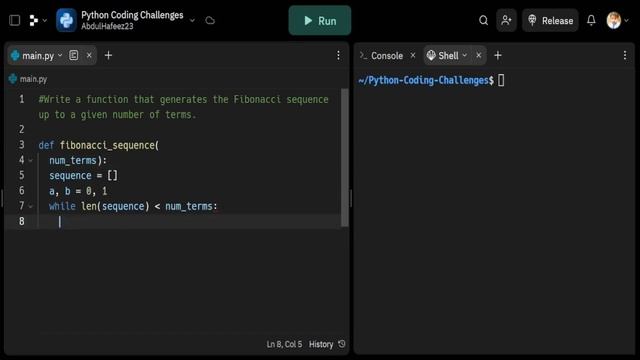Click the Ln 8, Col 5 status indicator
The width and height of the screenshot is (640, 360).
(284, 344)
